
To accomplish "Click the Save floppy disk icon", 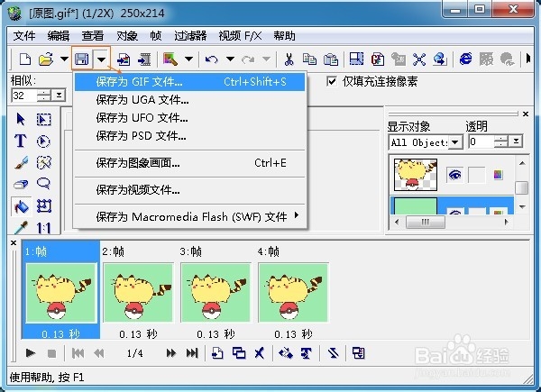I will [81, 59].
